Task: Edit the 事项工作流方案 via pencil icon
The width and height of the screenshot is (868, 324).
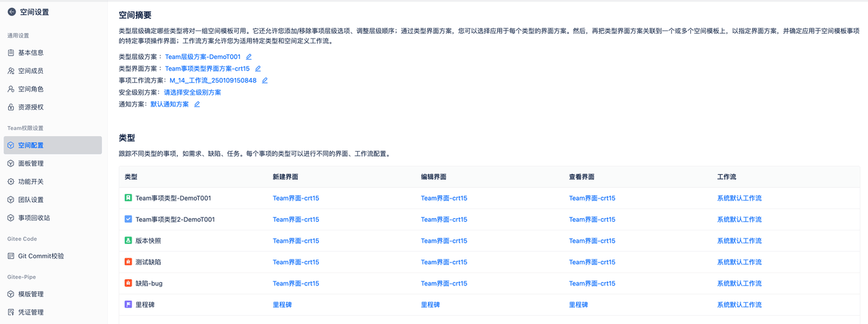Action: (x=265, y=80)
